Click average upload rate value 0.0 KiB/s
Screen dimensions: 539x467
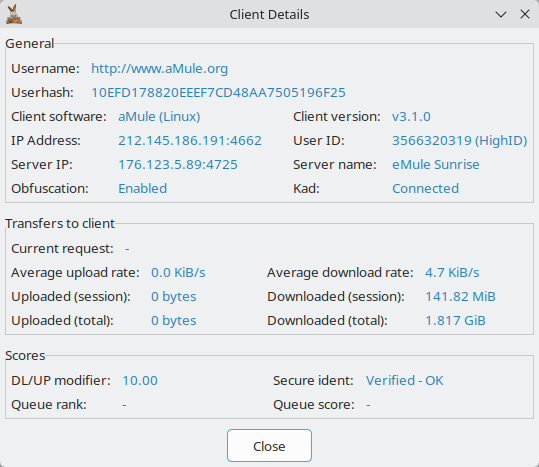pyautogui.click(x=178, y=273)
